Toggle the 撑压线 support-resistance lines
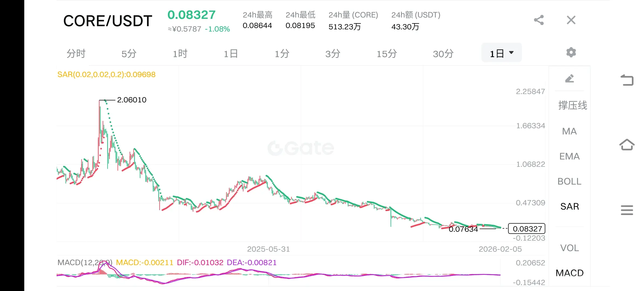644x291 pixels. click(x=572, y=105)
